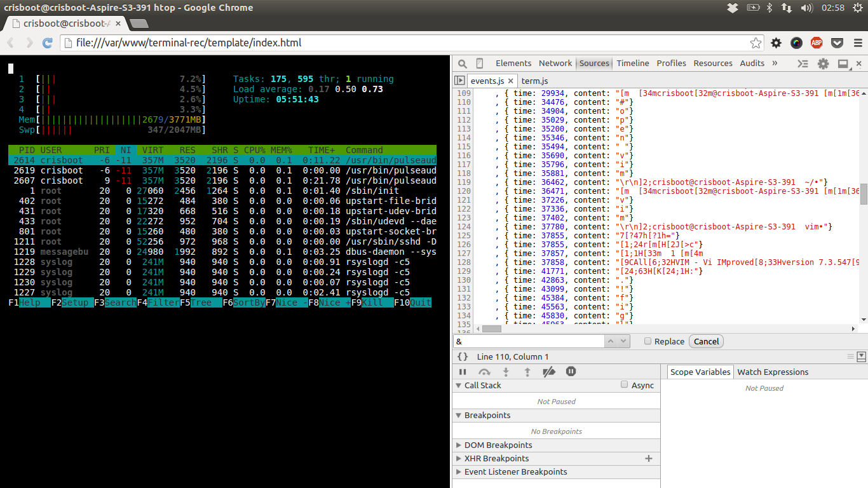The image size is (868, 488).
Task: Open the Adblock Plus extension
Action: pyautogui.click(x=817, y=43)
